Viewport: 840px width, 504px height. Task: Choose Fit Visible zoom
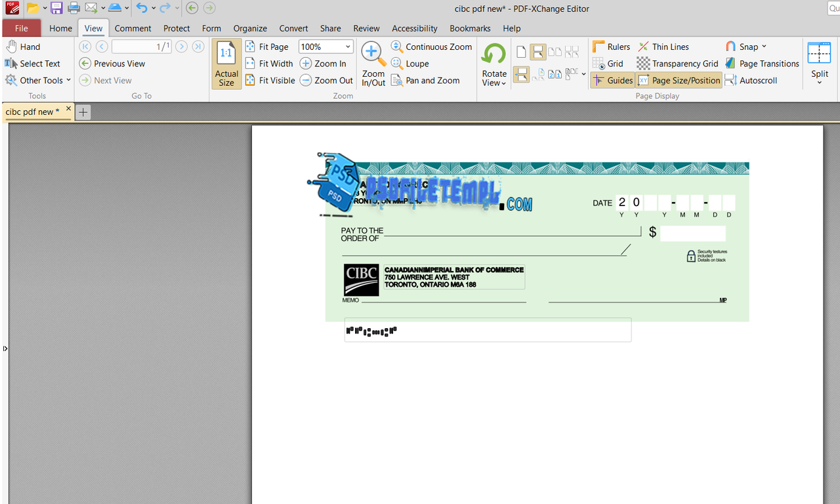click(x=270, y=80)
